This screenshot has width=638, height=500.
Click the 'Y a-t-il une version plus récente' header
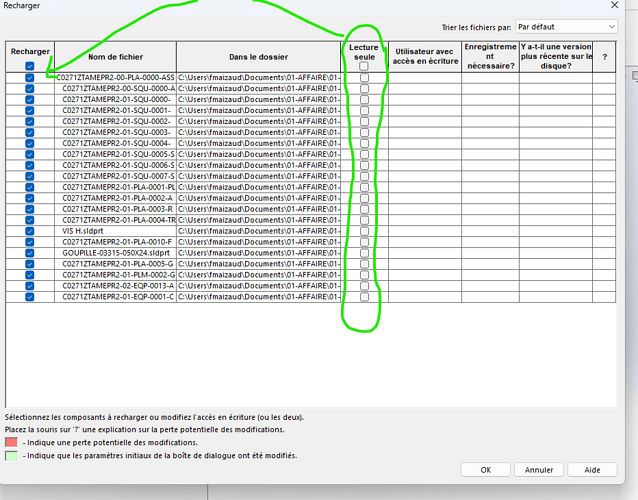coord(556,57)
